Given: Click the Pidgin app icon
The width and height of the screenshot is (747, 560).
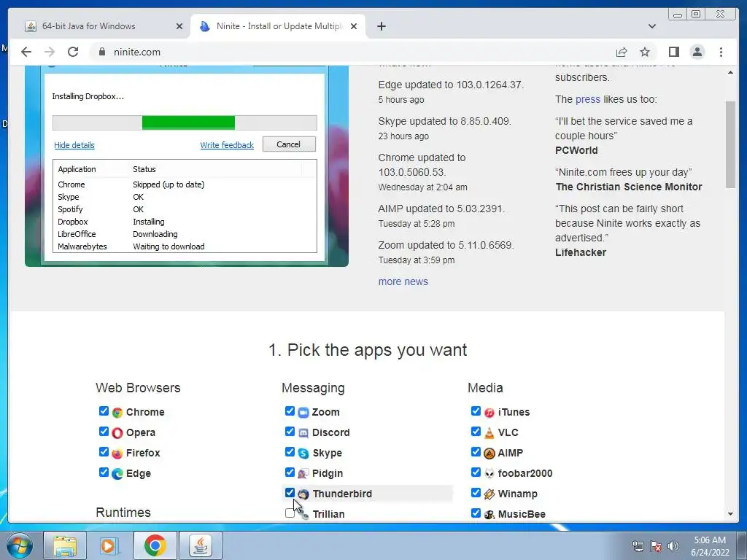Looking at the screenshot, I should tap(303, 474).
